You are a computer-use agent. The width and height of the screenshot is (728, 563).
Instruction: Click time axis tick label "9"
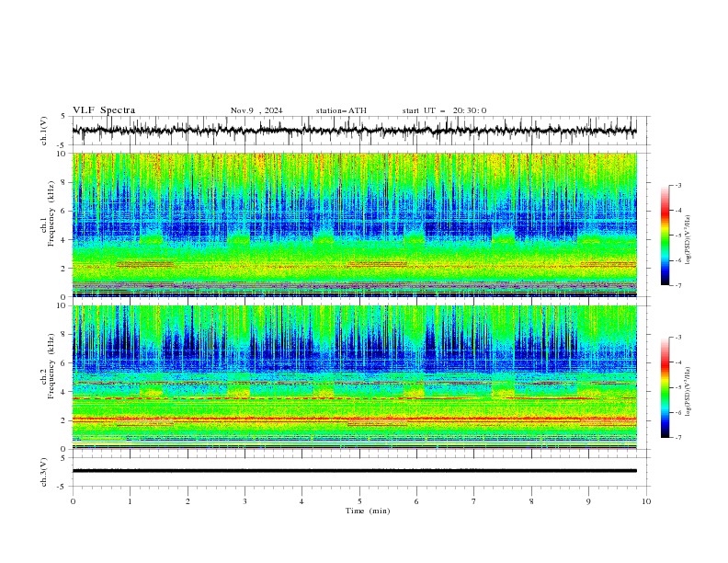point(588,501)
